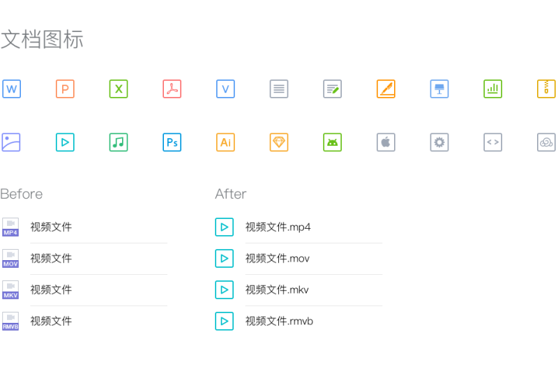Select the orange PowerPoint P icon
This screenshot has width=558, height=392.
coord(65,89)
